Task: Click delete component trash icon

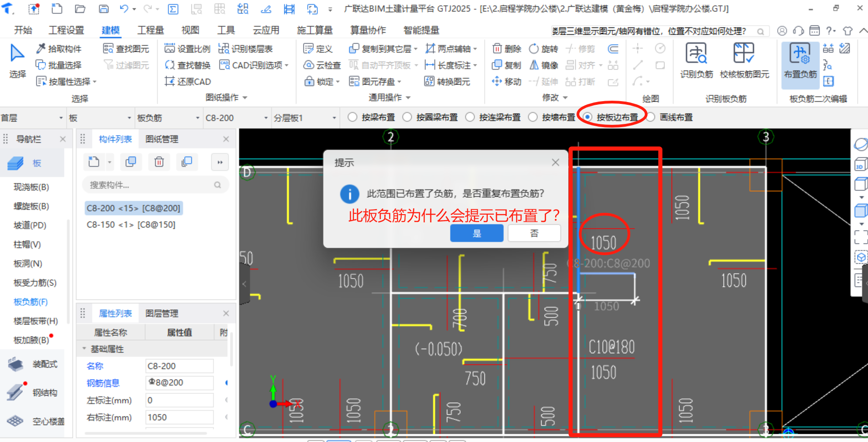Action: (x=159, y=162)
